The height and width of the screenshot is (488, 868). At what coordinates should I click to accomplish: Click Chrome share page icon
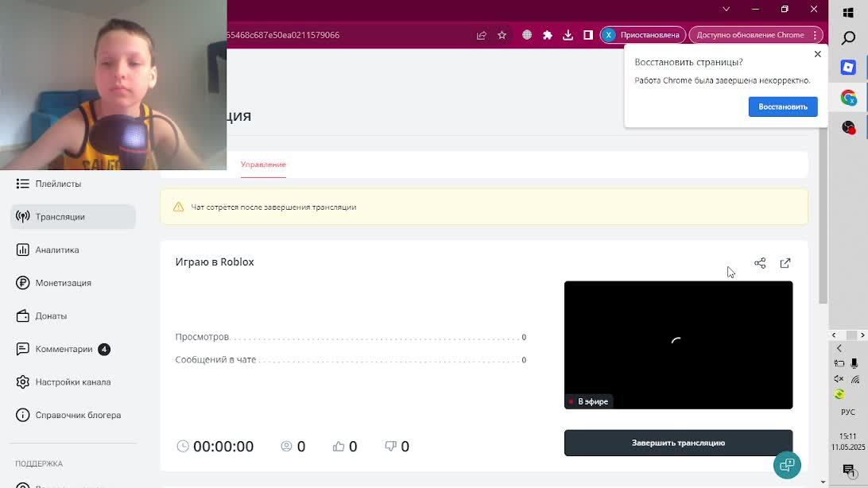pos(482,35)
